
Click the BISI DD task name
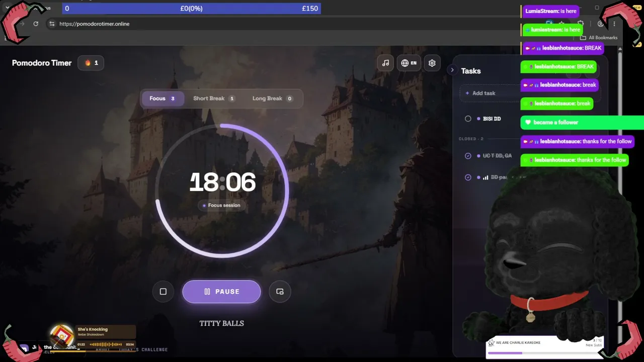coord(492,119)
